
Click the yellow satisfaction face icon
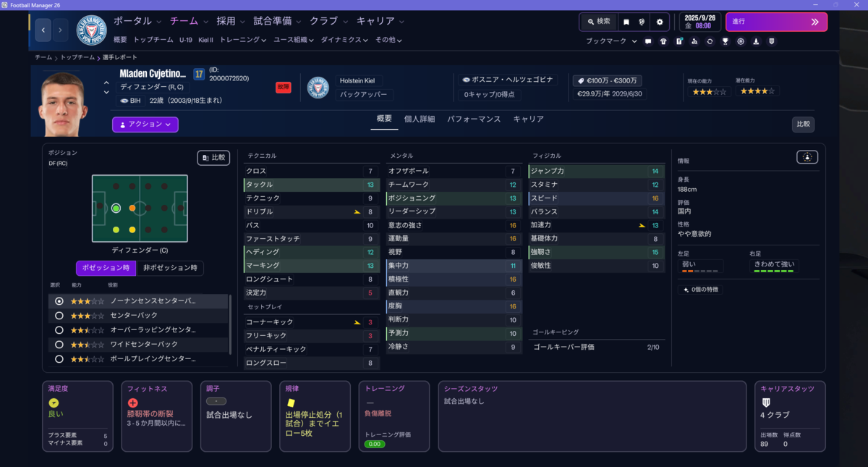[x=54, y=403]
